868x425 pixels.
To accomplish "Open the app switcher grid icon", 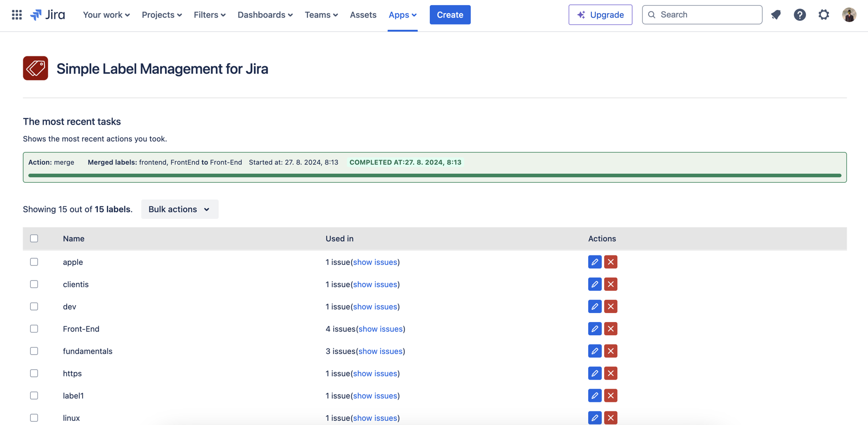I will click(x=17, y=15).
